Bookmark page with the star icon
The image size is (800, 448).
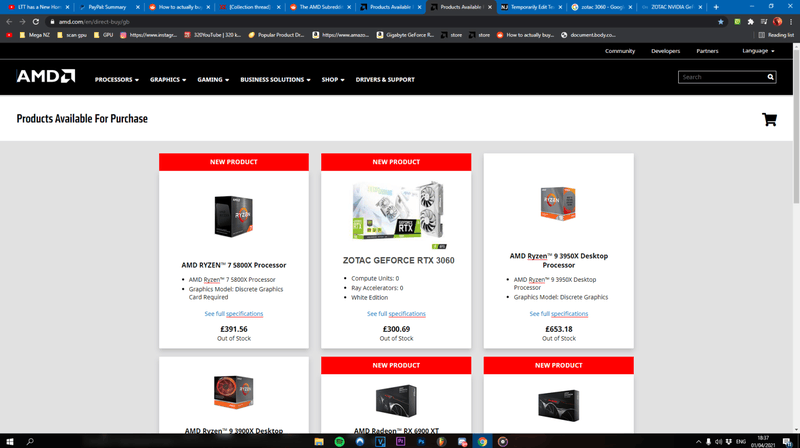click(720, 22)
